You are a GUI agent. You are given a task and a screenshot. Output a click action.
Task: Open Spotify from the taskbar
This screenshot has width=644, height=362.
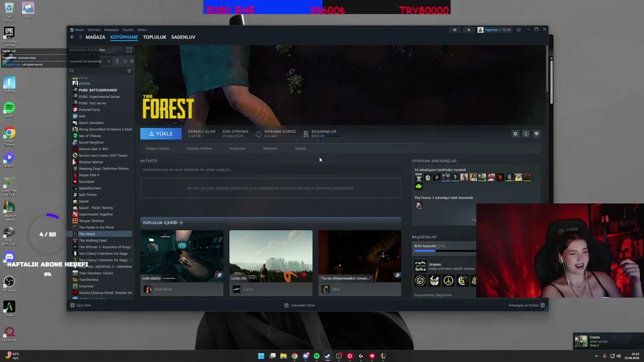coord(316,356)
